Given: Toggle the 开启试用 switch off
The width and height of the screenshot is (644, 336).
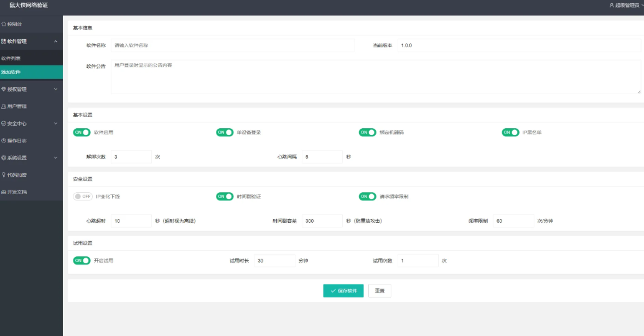Looking at the screenshot, I should pos(82,261).
